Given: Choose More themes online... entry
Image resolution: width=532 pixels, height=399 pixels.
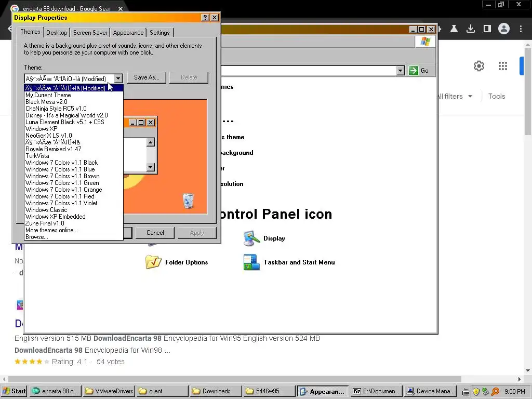Looking at the screenshot, I should point(74,230).
